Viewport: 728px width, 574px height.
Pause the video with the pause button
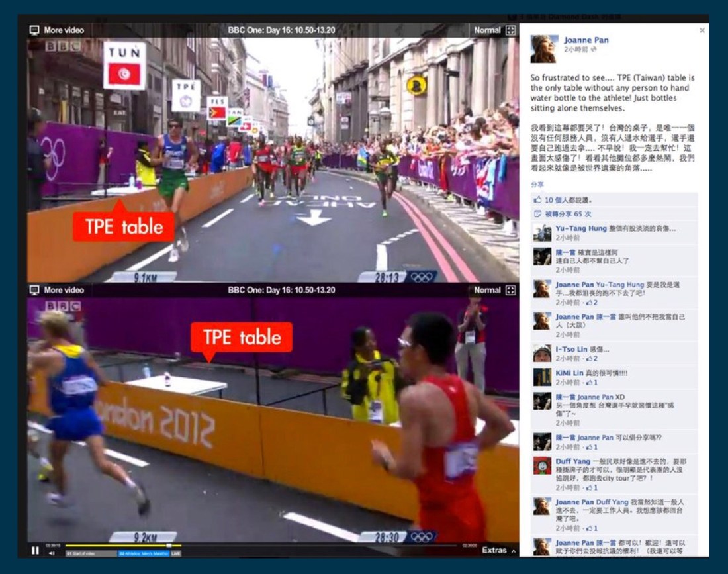[x=35, y=550]
